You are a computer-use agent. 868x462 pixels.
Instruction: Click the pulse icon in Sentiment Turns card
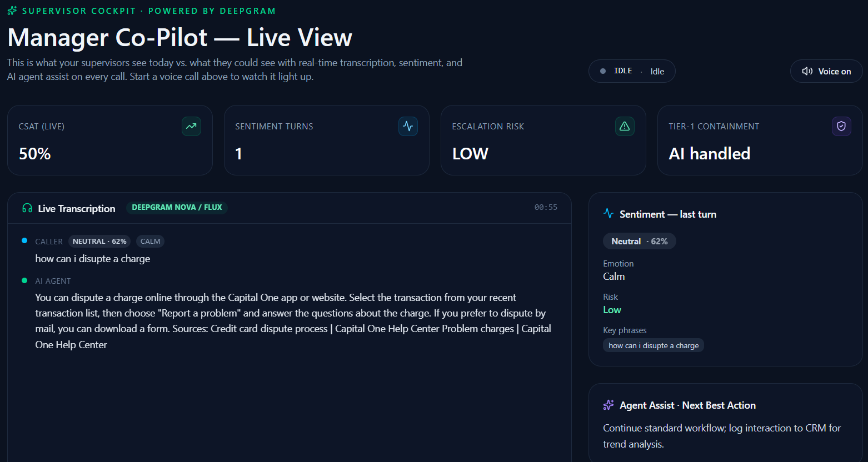tap(408, 126)
